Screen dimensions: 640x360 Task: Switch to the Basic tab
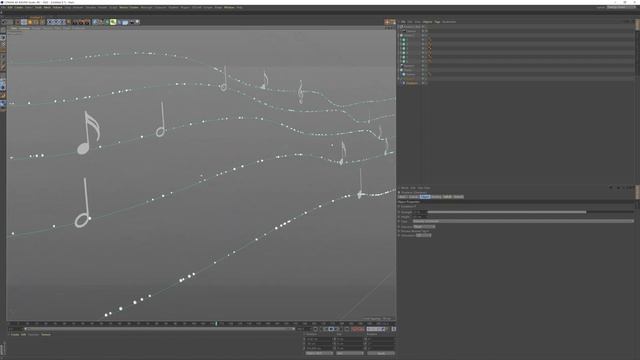[x=403, y=197]
